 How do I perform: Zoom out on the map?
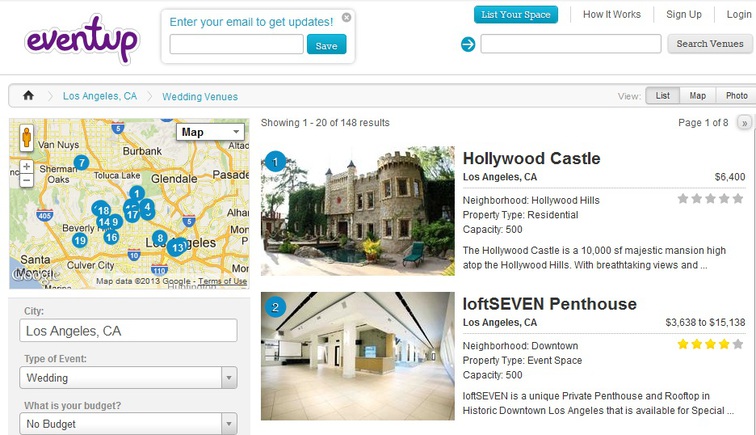pos(27,180)
